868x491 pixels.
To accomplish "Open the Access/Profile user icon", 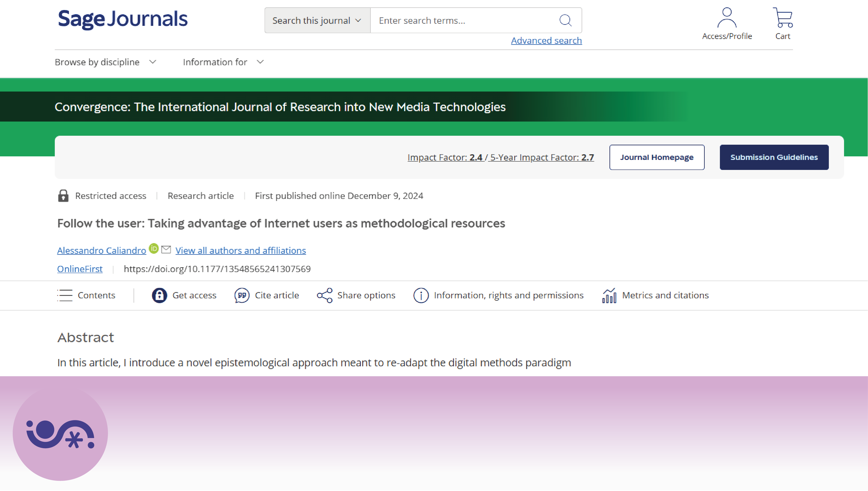I will point(727,18).
